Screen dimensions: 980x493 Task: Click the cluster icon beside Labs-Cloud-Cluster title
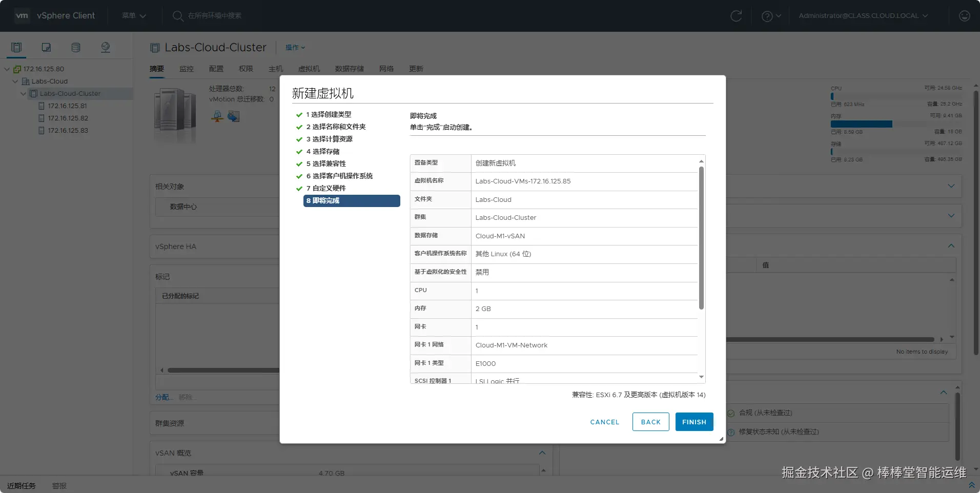[x=155, y=48]
